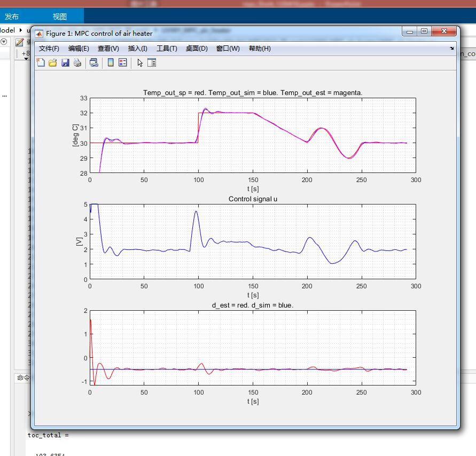476x456 pixels.
Task: Print the figure using the printer icon
Action: point(77,63)
